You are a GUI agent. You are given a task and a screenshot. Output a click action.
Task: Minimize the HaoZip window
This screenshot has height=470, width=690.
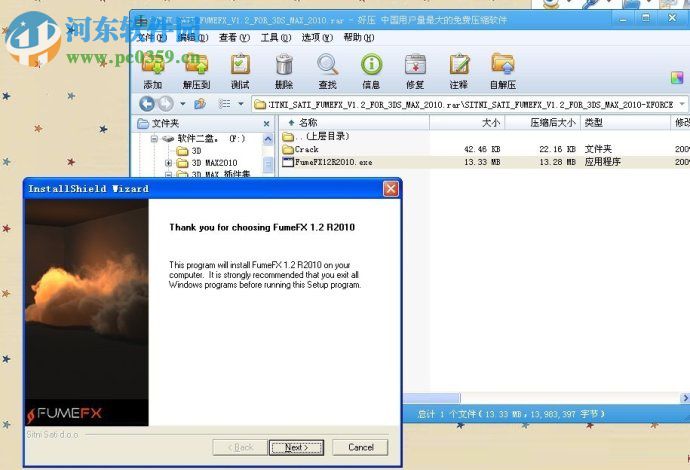tap(623, 18)
